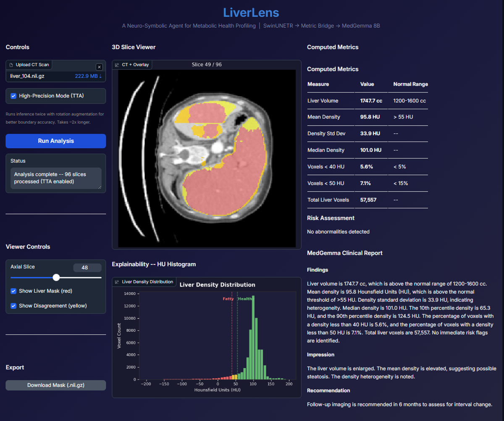The image size is (504, 421).
Task: Click the Slice 49 / 96 caption
Action: point(207,64)
